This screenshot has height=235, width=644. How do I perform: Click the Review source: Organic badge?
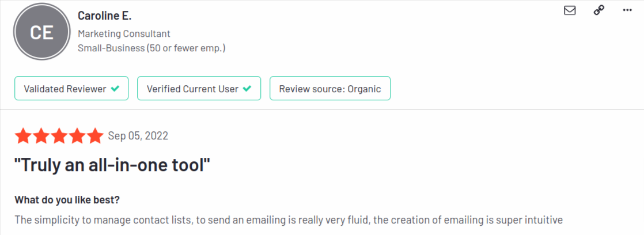pos(329,89)
